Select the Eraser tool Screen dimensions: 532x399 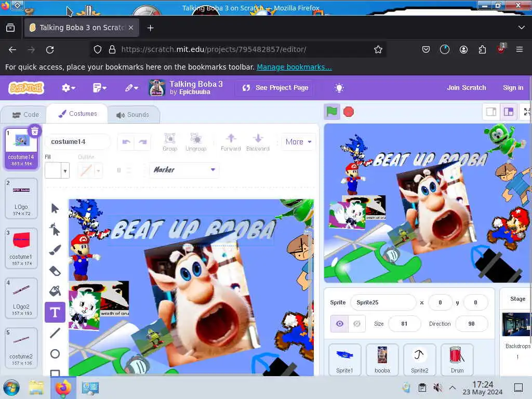pos(55,271)
